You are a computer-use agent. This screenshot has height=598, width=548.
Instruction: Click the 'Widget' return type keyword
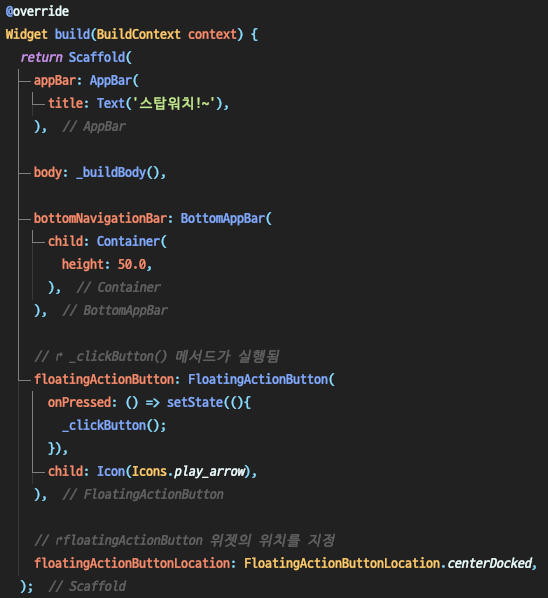coord(27,34)
